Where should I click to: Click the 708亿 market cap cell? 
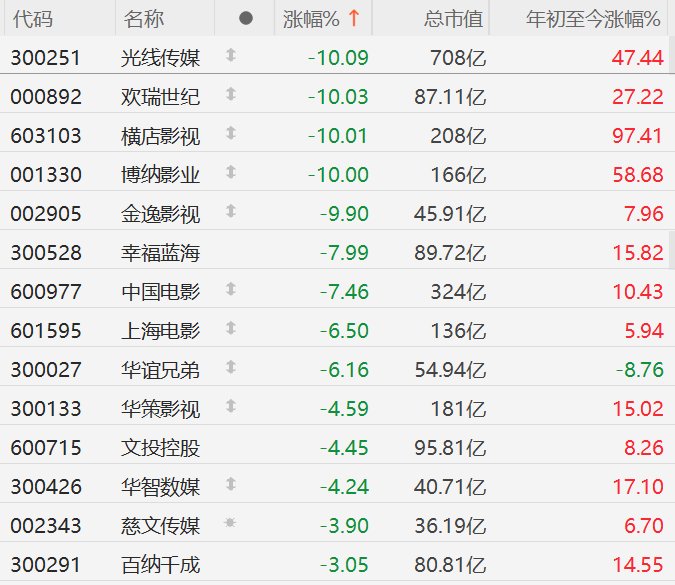[x=458, y=58]
